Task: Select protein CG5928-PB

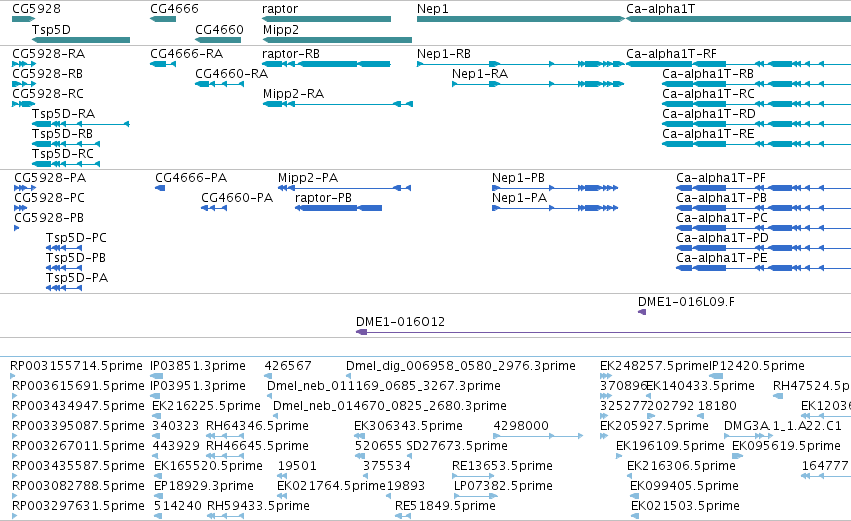Action: [49, 218]
